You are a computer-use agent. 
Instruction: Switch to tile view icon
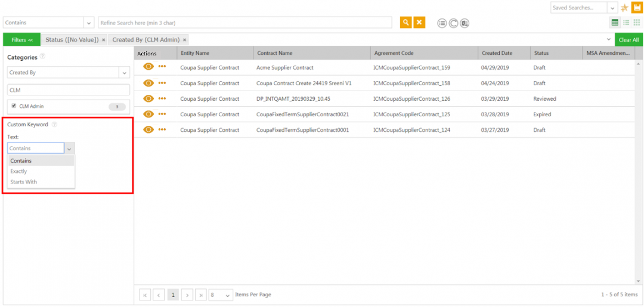(636, 23)
